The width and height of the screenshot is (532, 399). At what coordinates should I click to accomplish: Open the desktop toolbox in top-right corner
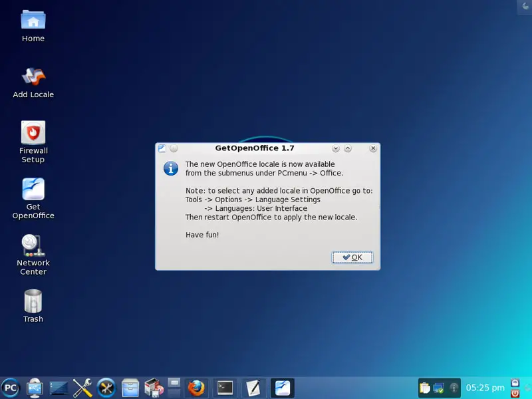[525, 7]
